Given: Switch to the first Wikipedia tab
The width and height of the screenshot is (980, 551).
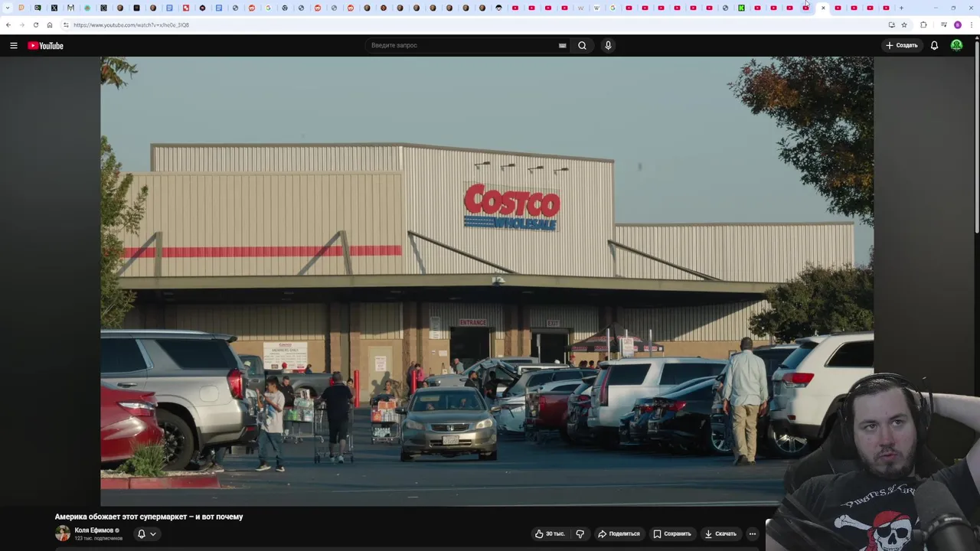Looking at the screenshot, I should [580, 8].
